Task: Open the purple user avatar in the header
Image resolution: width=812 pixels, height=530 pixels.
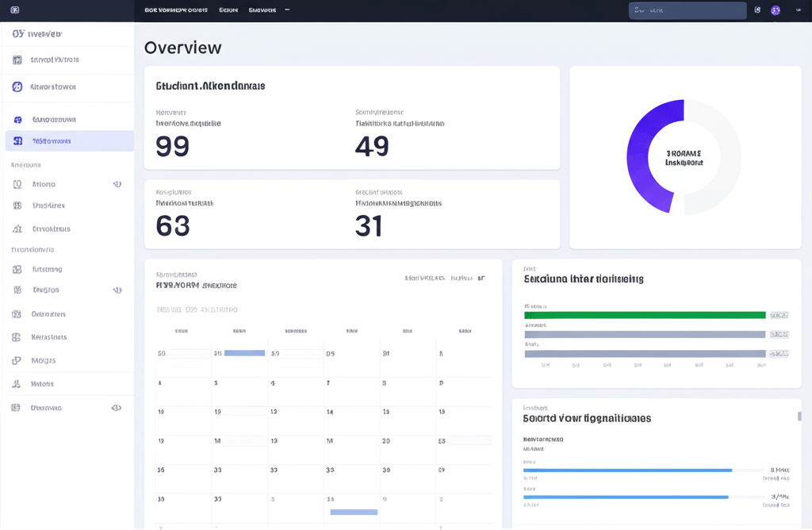Action: point(776,10)
